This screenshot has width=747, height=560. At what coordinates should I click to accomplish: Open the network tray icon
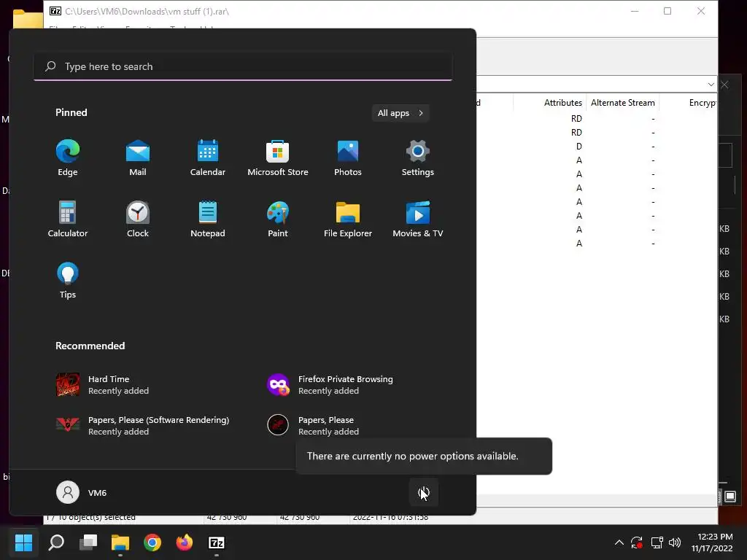[x=657, y=542]
